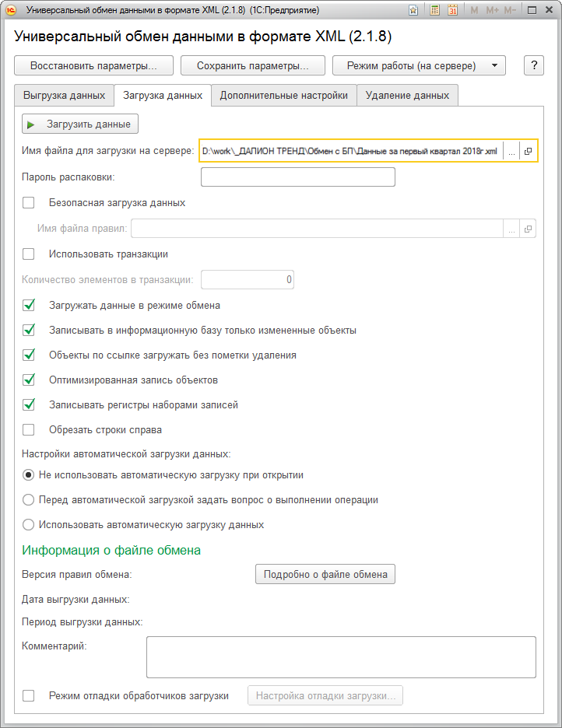Click into the Комментарий text area
Image resolution: width=562 pixels, height=728 pixels.
(341, 657)
